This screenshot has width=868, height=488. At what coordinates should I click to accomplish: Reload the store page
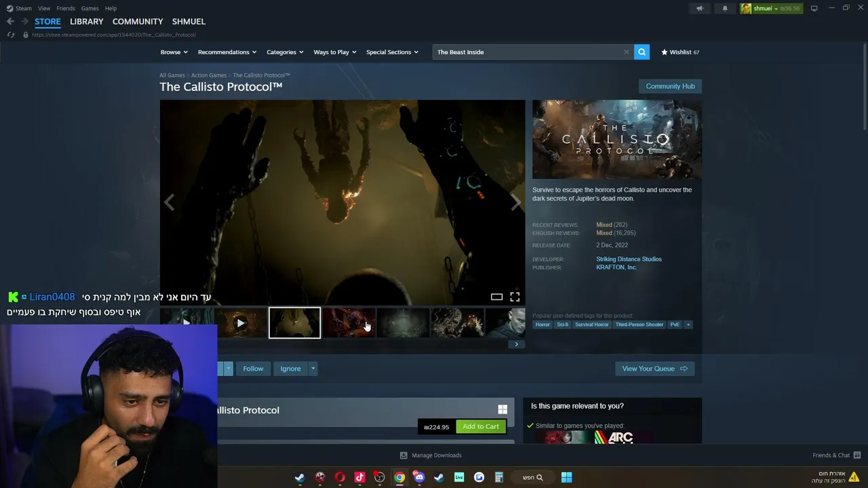10,35
